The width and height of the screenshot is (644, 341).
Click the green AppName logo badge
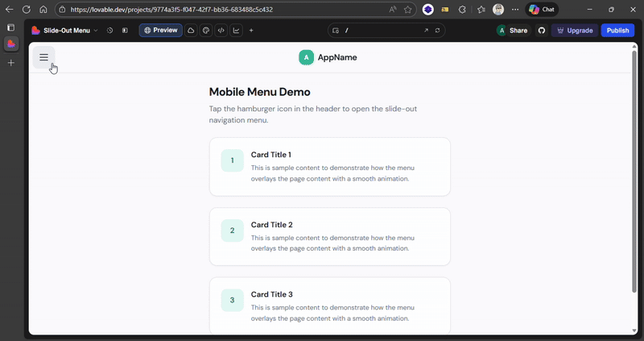click(x=306, y=57)
